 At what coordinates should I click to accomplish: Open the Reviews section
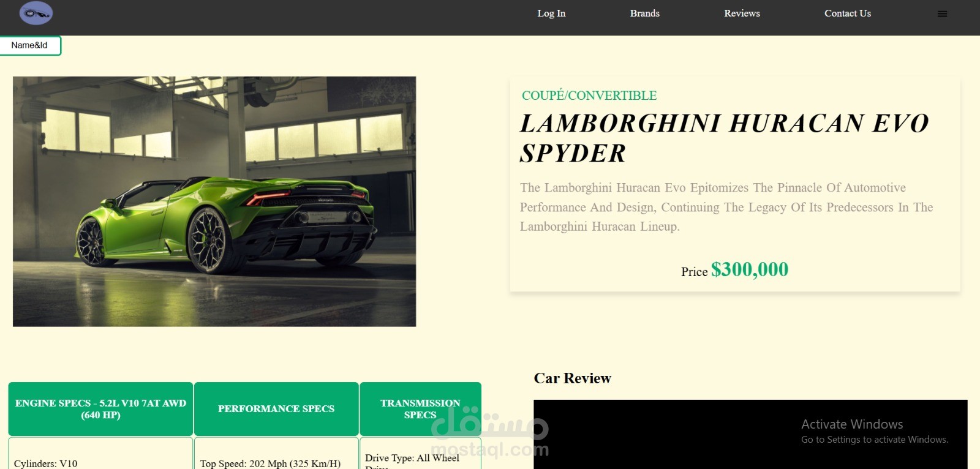point(742,13)
